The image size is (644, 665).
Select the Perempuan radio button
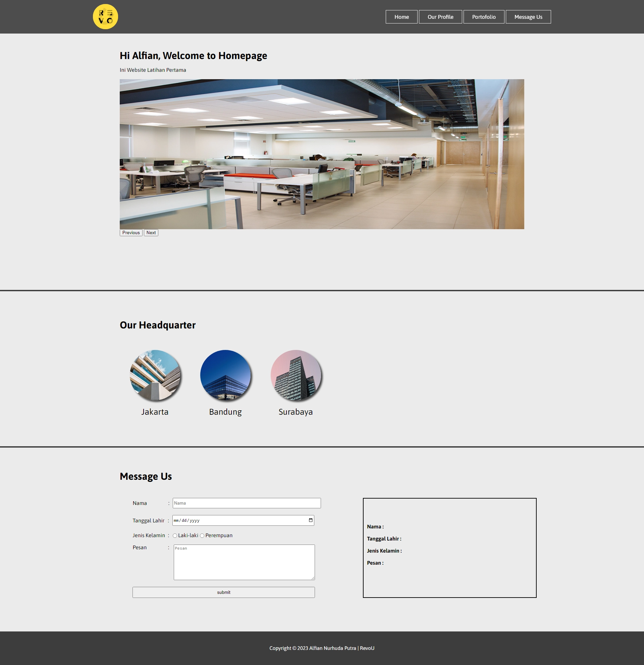(202, 535)
